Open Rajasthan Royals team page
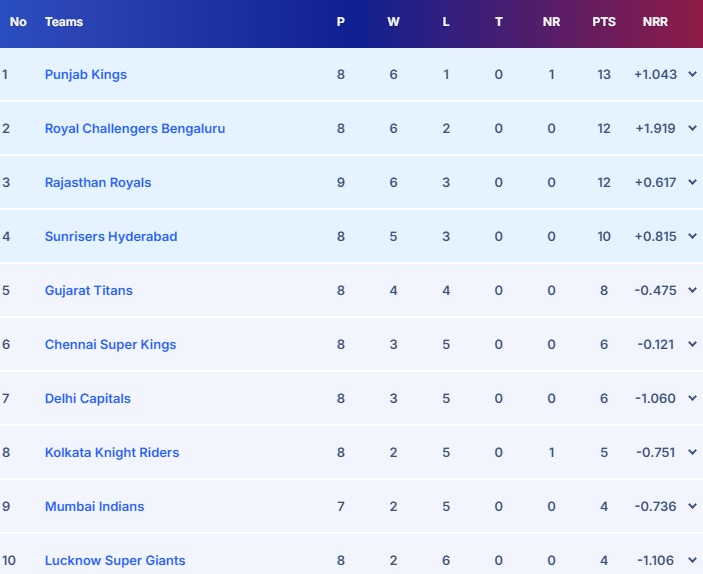The width and height of the screenshot is (703, 574). (98, 183)
